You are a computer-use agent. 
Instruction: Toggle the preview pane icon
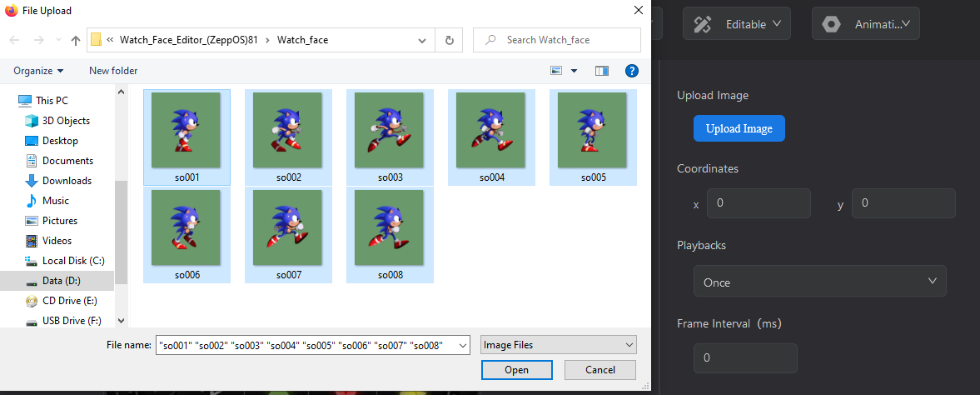(602, 71)
